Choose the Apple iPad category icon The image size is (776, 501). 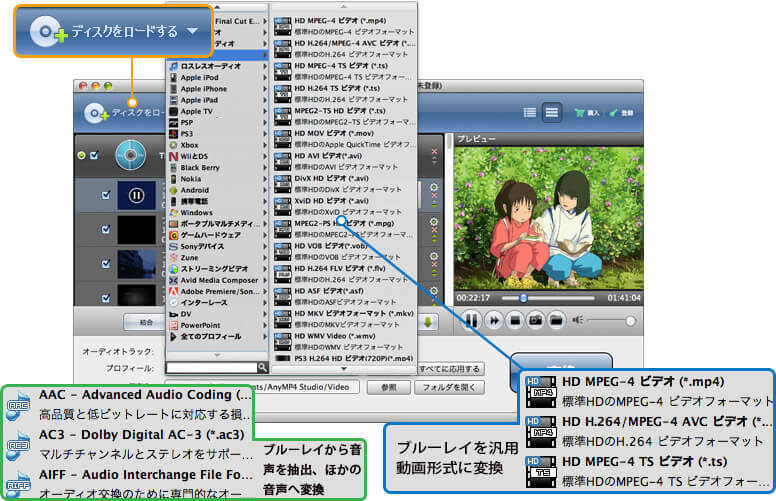173,100
